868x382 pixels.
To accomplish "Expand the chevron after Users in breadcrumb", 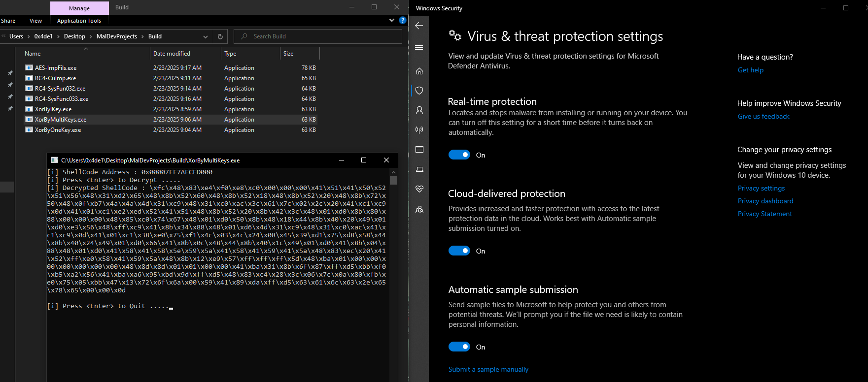I will [x=29, y=36].
